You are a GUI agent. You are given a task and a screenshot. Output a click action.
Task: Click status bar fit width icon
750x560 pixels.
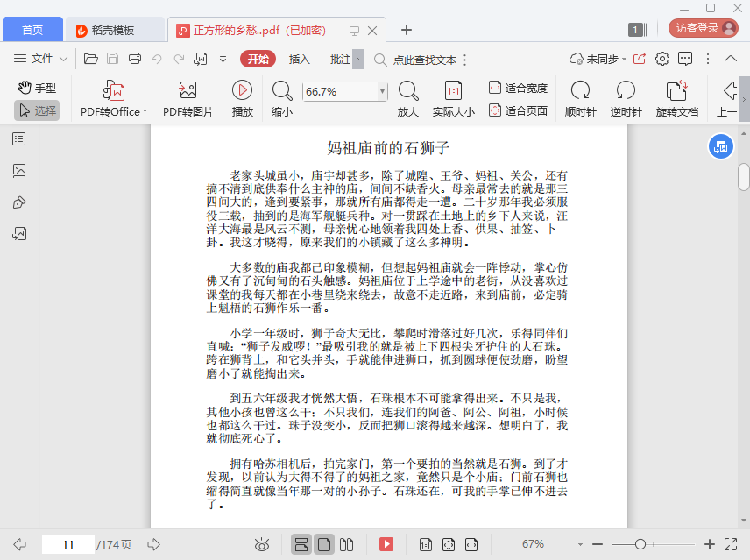(x=471, y=544)
